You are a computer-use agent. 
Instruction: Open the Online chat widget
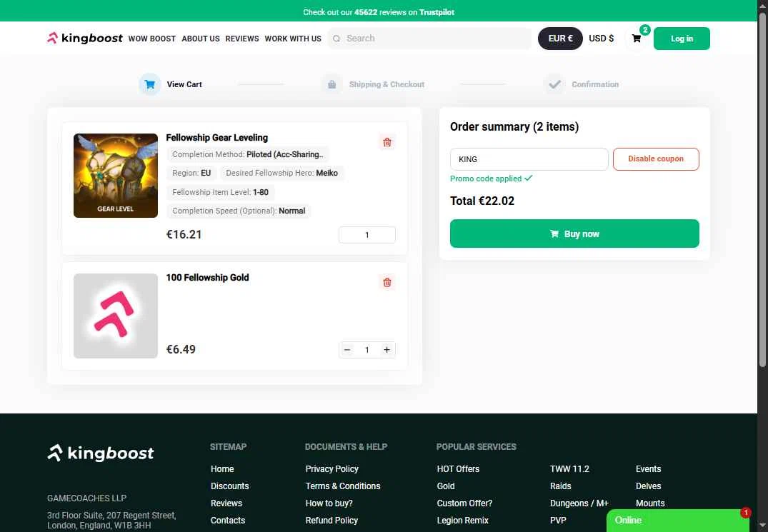(x=677, y=521)
